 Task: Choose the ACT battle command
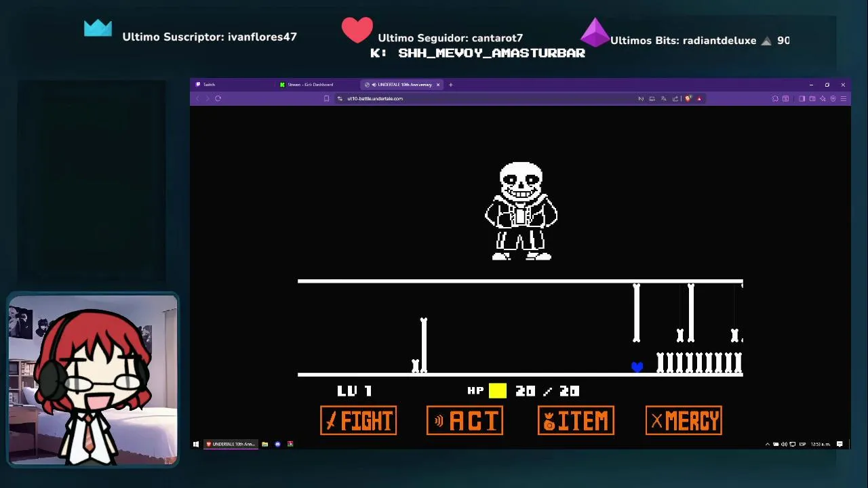tap(465, 421)
